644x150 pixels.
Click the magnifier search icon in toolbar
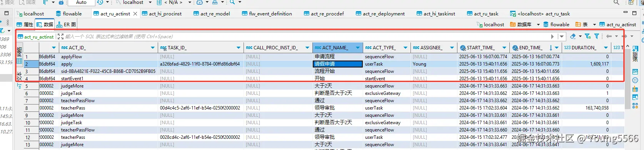[232, 2]
